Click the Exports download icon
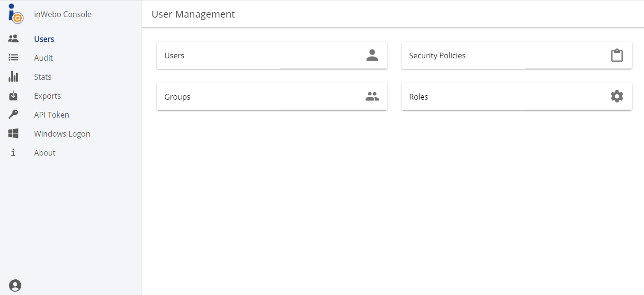 [13, 96]
